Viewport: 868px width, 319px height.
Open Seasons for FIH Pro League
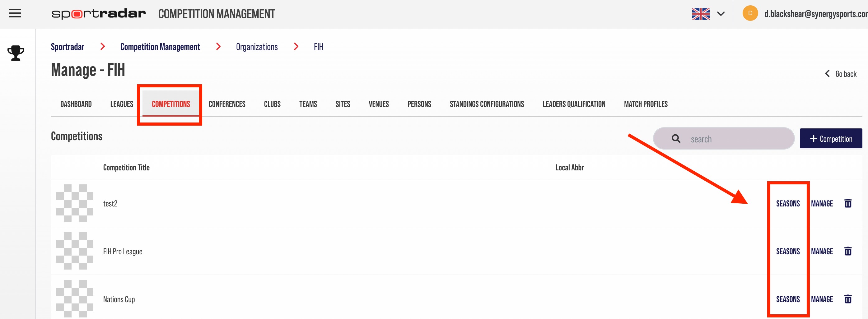[x=788, y=251]
